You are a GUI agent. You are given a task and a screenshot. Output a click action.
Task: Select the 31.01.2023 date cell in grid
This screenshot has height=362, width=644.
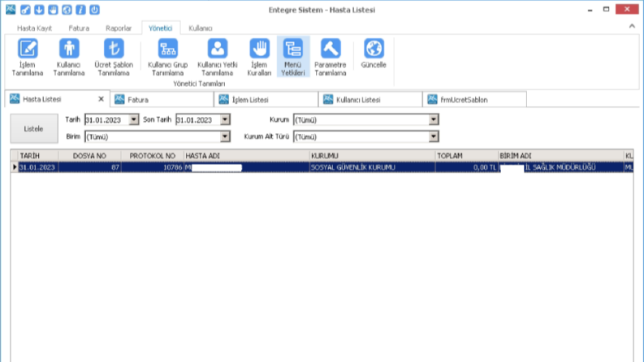tap(38, 167)
